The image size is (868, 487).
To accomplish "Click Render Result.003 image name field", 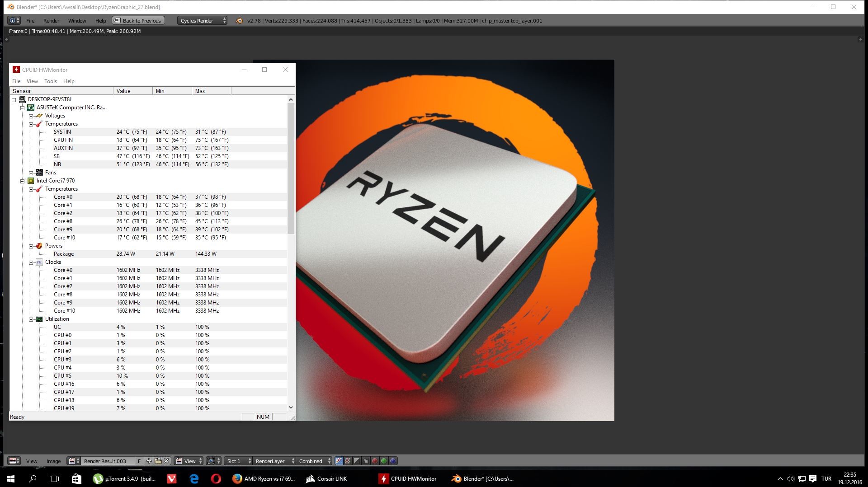I will (108, 461).
